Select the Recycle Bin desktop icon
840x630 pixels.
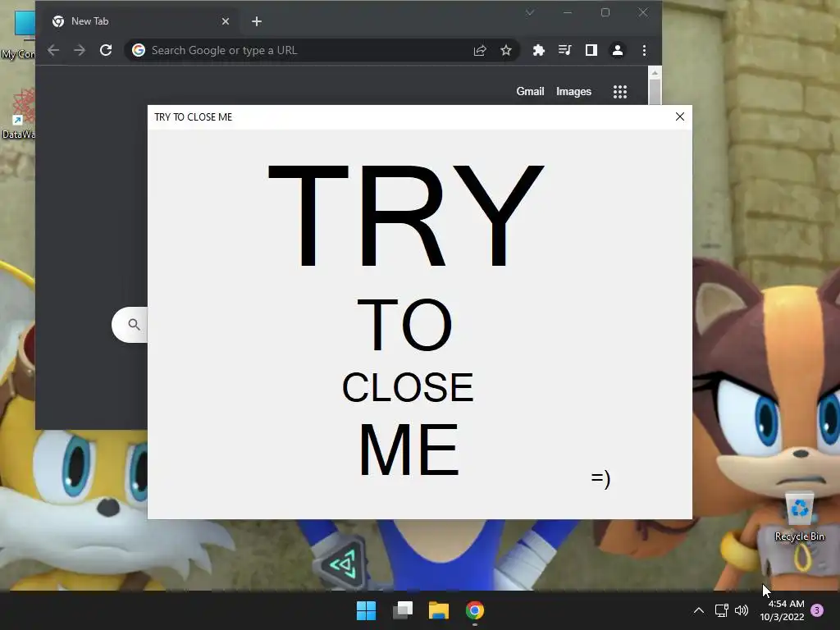[x=799, y=517]
